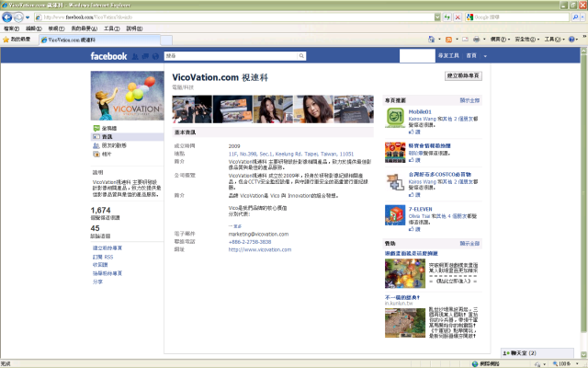Click the marketing@vicovation.com email text
The height and width of the screenshot is (368, 588).
coord(258,234)
